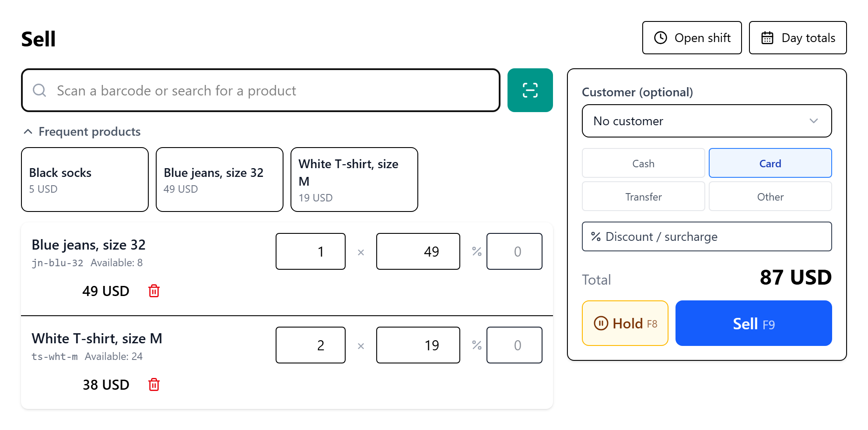Screen dimensions: 868x430
Task: Click the 38 USD line subtotal
Action: (106, 384)
